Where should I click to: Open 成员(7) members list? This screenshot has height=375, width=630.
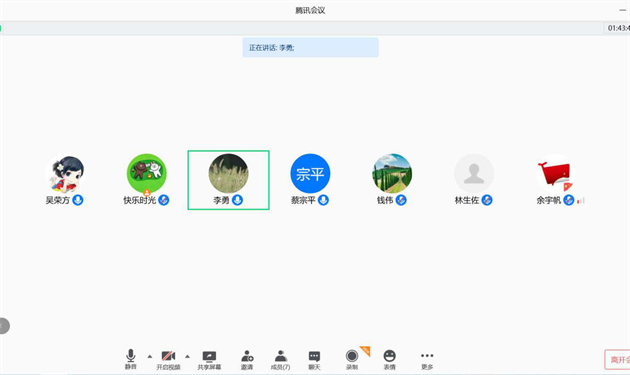(280, 359)
